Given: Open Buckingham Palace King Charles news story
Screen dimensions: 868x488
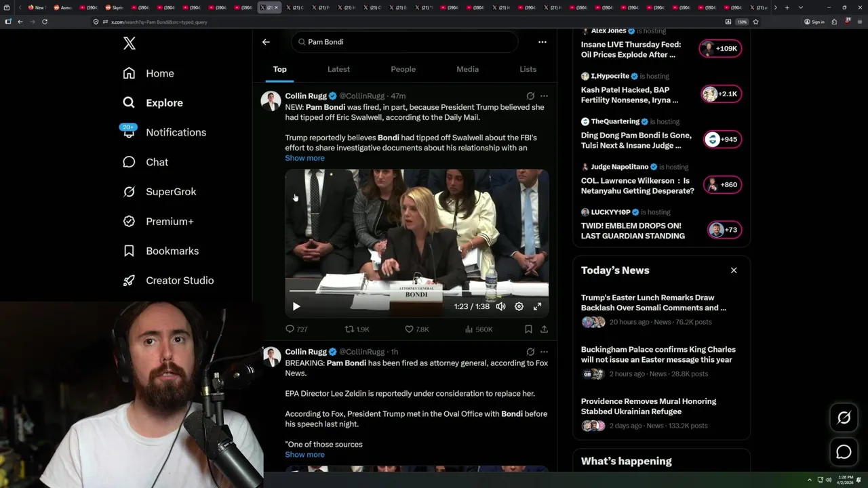Looking at the screenshot, I should (x=658, y=354).
